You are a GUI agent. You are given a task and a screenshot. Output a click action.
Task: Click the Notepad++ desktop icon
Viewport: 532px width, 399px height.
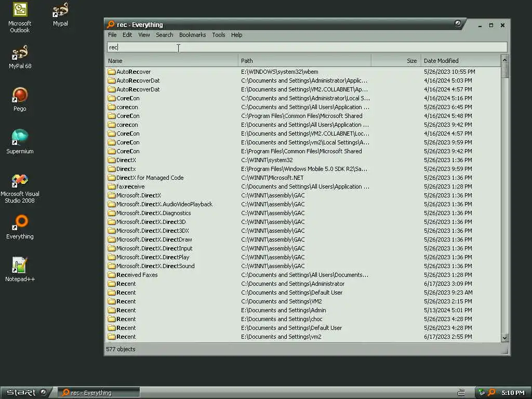(x=20, y=270)
